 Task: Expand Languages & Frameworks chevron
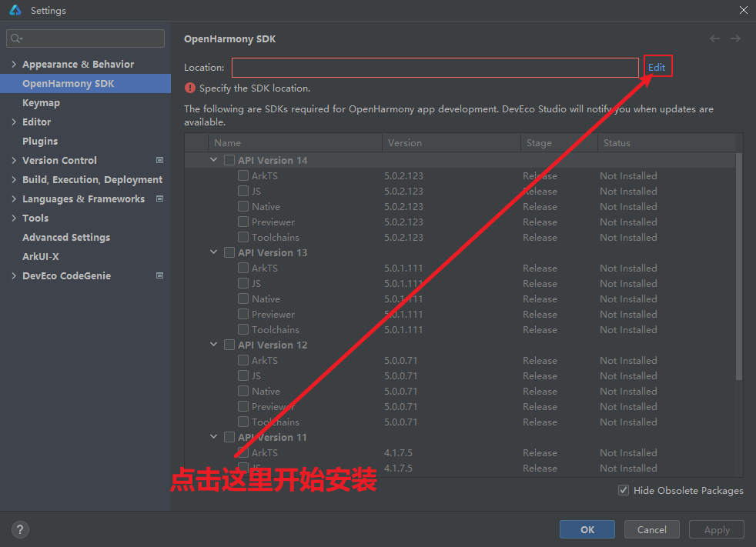pos(14,198)
